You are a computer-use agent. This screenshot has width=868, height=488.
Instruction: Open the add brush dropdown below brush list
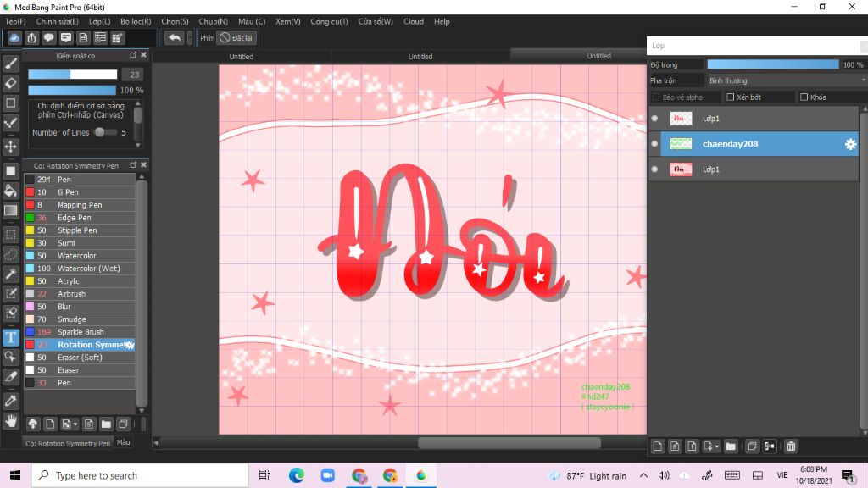tap(75, 424)
